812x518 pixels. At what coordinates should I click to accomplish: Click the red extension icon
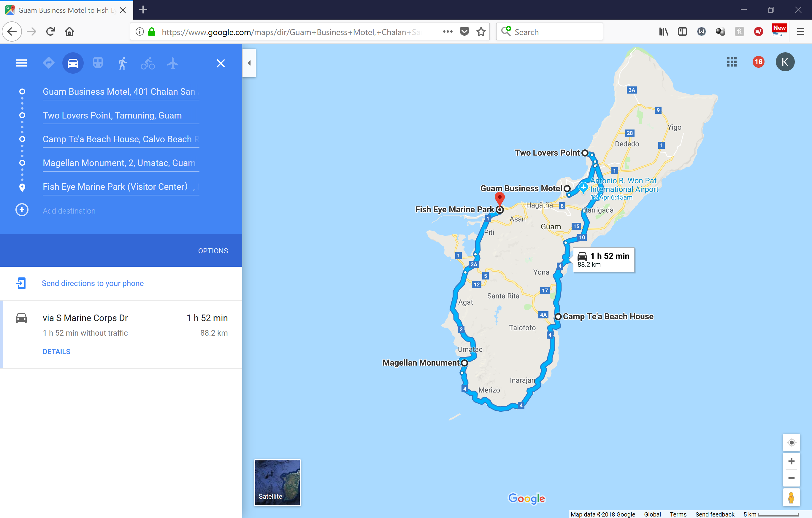(x=758, y=32)
